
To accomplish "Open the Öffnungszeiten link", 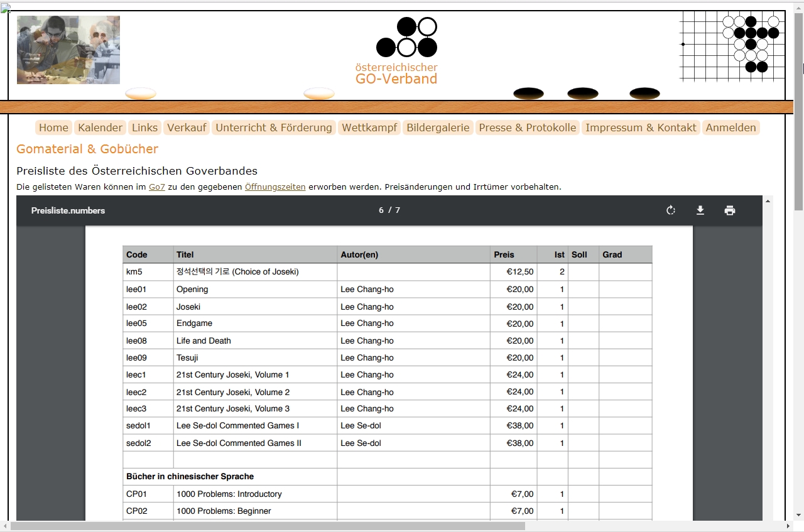I will click(x=274, y=187).
